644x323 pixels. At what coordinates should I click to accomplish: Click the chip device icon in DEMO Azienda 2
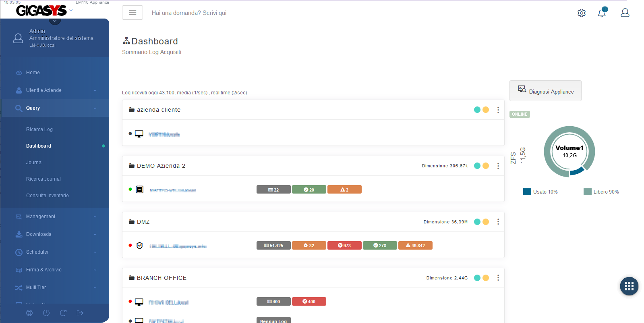(x=139, y=190)
